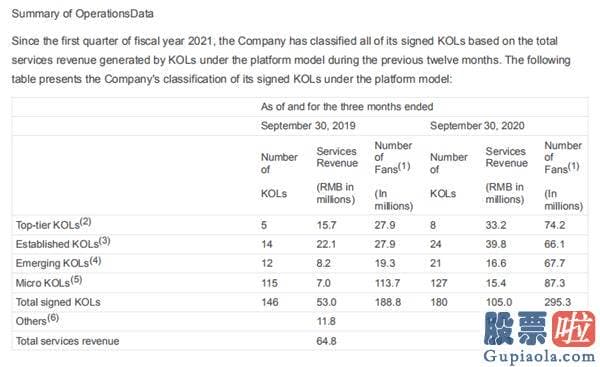Click the 64.8 total services revenue value
The width and height of the screenshot is (600, 367).
pos(326,341)
